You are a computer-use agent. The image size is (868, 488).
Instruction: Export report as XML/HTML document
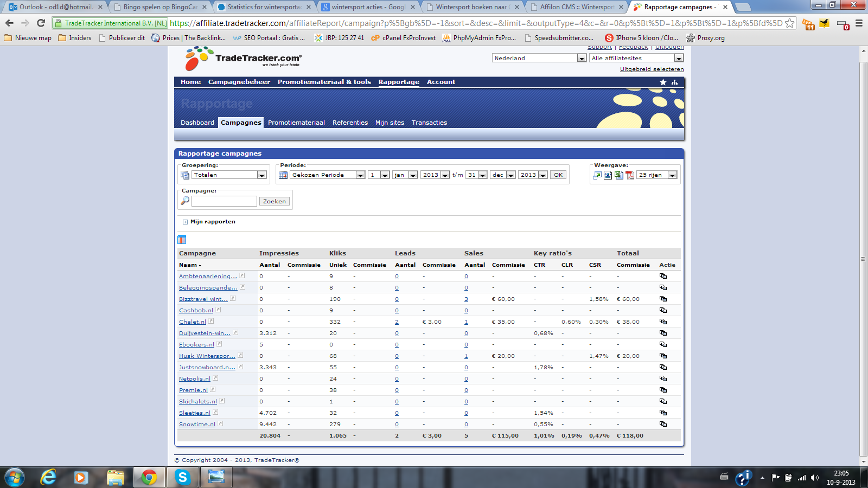pyautogui.click(x=608, y=175)
